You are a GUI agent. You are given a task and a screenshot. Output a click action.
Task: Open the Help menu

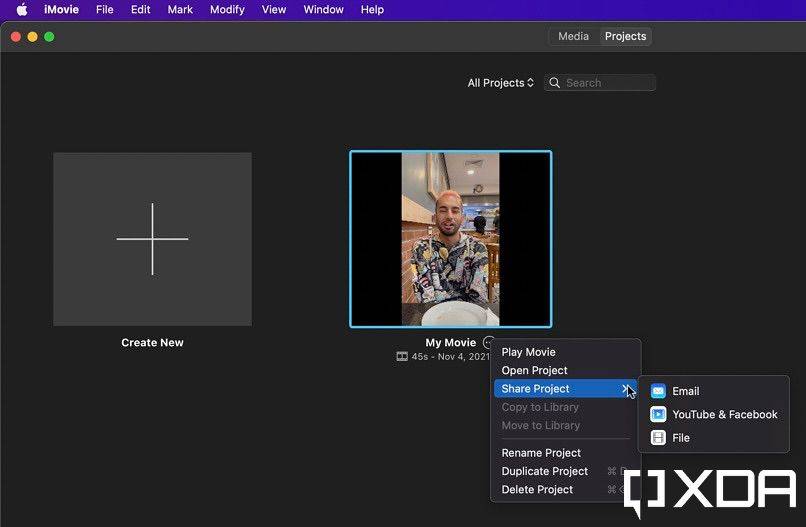pos(372,10)
